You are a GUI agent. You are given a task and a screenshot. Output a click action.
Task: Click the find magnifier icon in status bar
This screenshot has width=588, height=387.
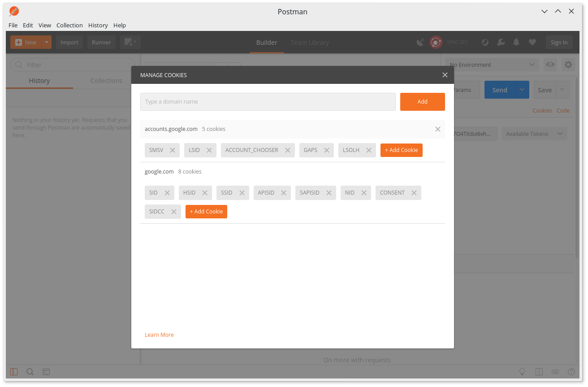30,372
